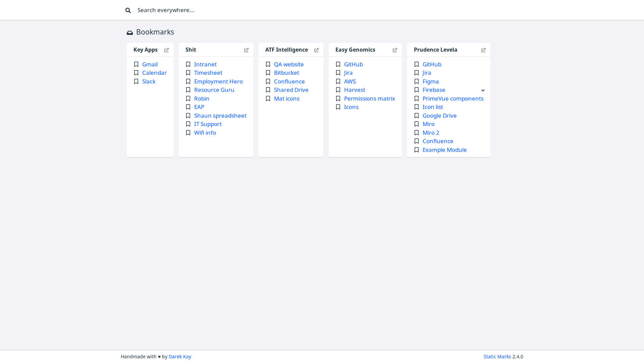Open the Icons bookmark

351,107
